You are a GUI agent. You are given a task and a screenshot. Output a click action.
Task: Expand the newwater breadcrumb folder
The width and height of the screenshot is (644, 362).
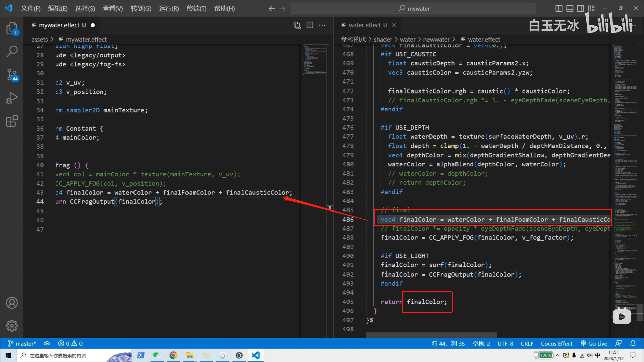pos(436,39)
